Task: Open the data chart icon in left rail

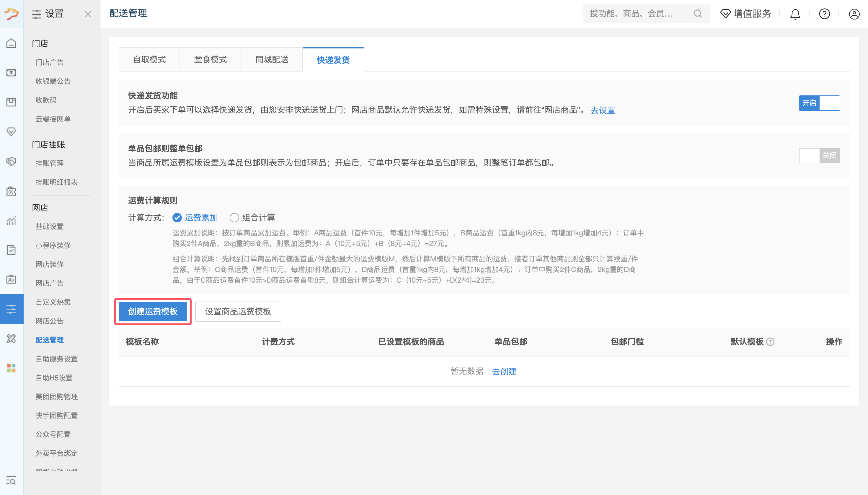Action: click(x=11, y=221)
